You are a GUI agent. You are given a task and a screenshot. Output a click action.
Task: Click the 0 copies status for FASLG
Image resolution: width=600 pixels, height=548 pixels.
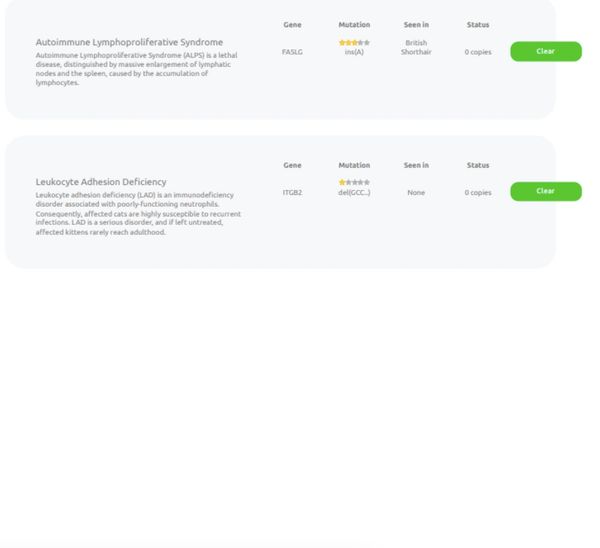[x=478, y=52]
